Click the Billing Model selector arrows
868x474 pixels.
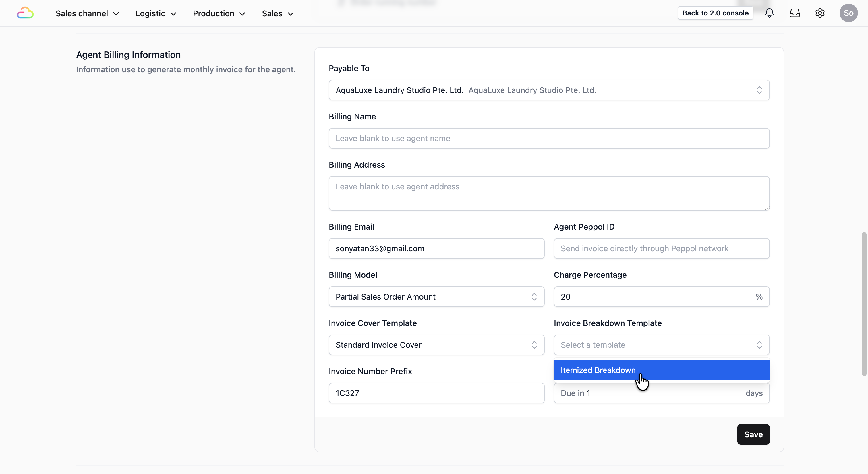coord(534,297)
